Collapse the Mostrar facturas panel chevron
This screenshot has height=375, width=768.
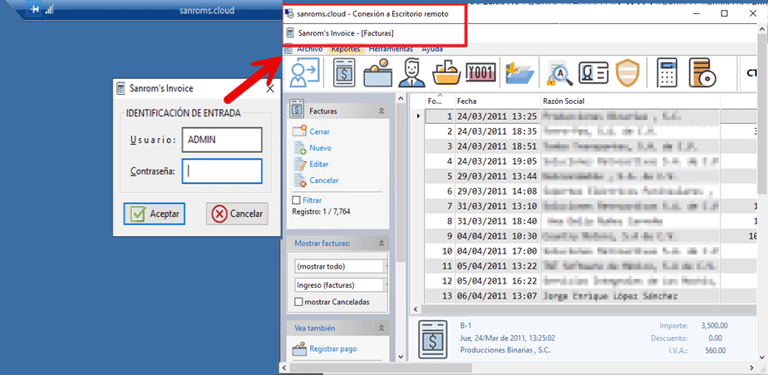click(x=381, y=243)
